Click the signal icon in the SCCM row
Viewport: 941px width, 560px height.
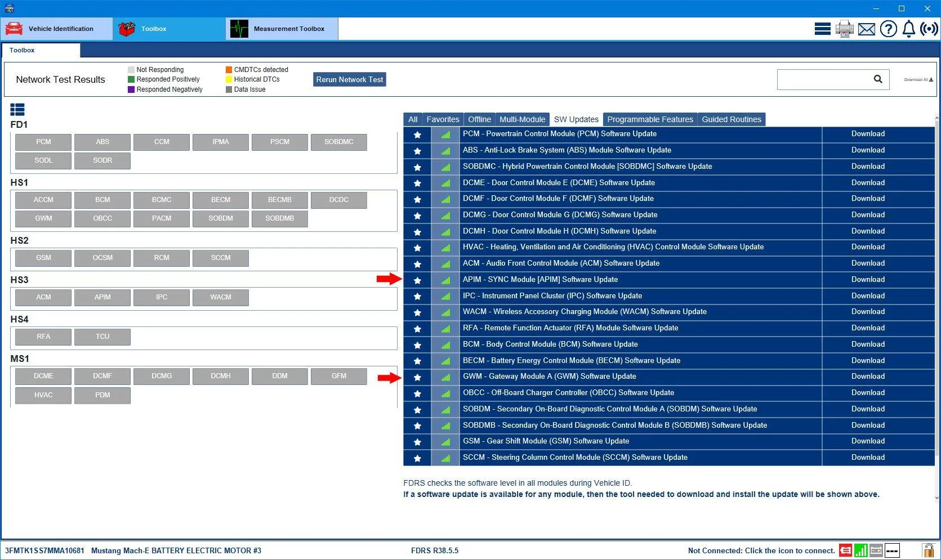pyautogui.click(x=445, y=458)
